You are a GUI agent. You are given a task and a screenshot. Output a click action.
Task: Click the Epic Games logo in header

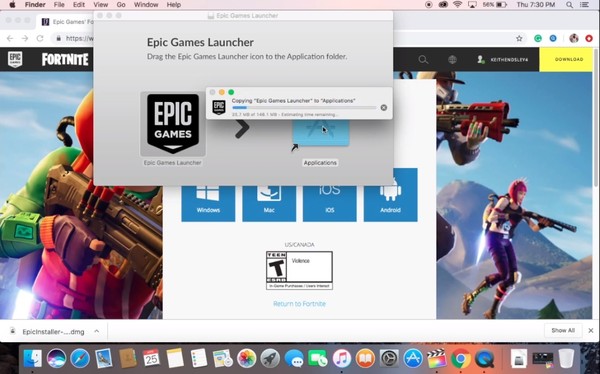tap(15, 59)
